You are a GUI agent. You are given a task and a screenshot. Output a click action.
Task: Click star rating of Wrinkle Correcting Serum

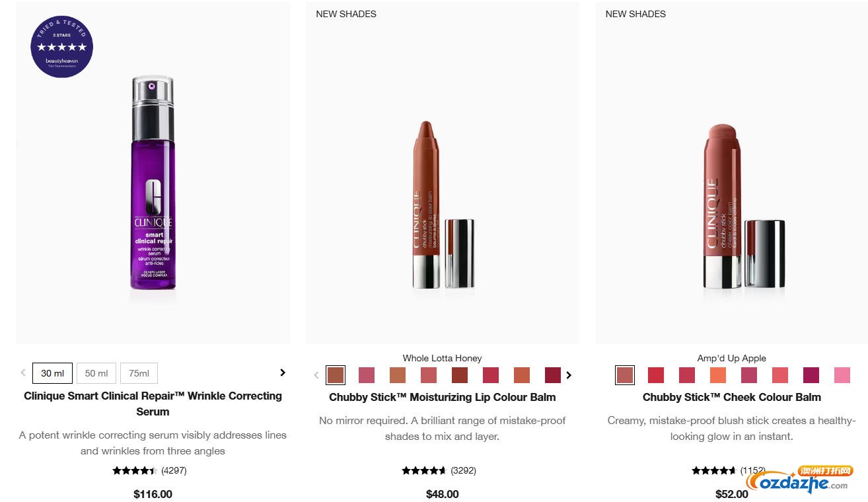pyautogui.click(x=135, y=471)
